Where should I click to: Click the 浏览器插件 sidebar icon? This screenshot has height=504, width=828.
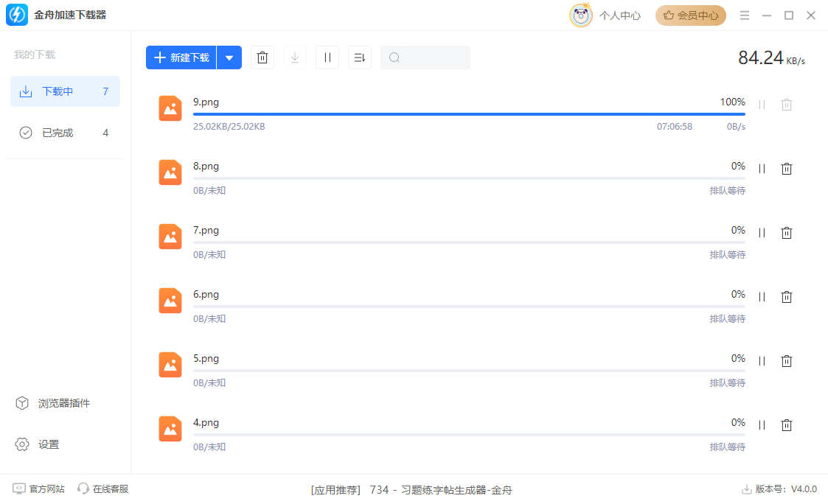pos(22,403)
